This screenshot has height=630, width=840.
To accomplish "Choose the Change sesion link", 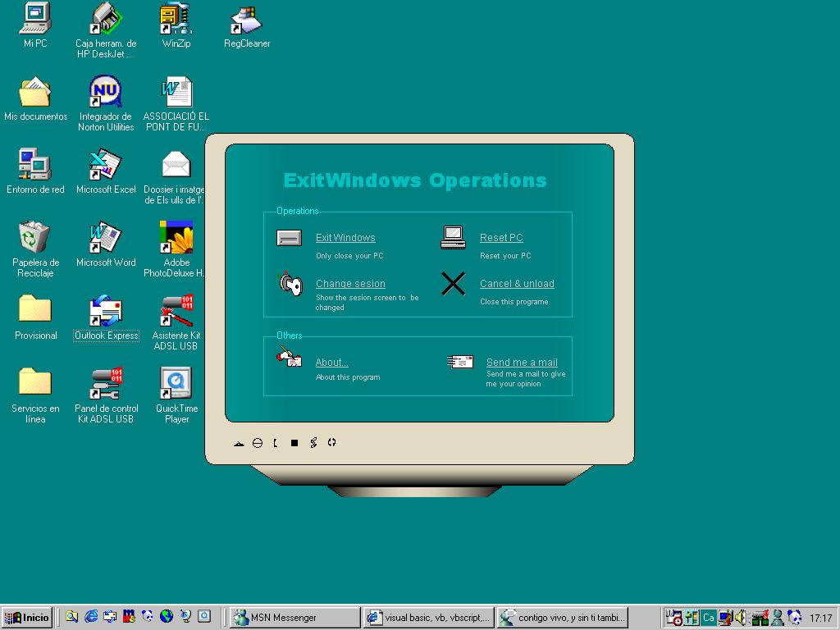I will coord(350,284).
